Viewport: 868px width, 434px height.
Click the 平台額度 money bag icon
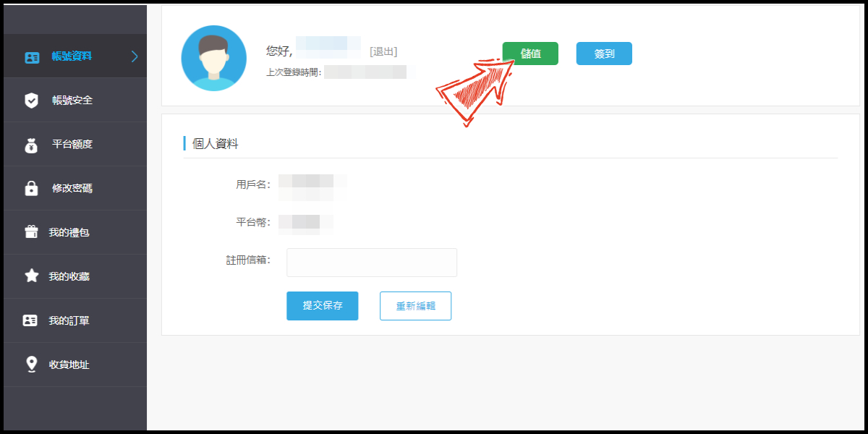coord(31,145)
